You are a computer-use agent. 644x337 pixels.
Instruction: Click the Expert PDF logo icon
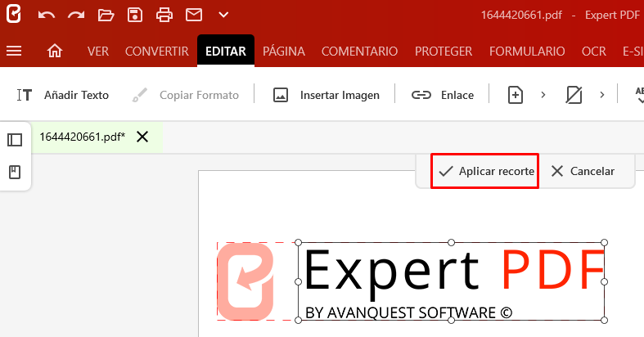click(13, 15)
